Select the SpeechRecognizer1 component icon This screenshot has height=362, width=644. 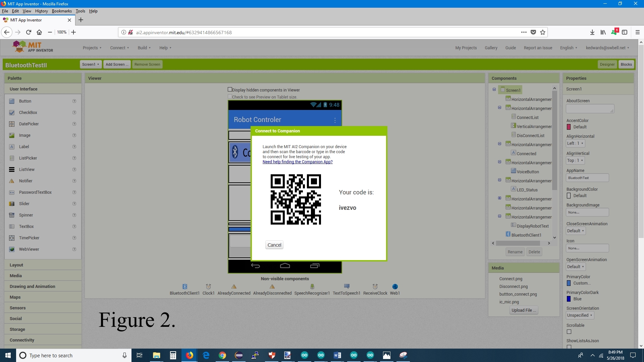tap(312, 287)
